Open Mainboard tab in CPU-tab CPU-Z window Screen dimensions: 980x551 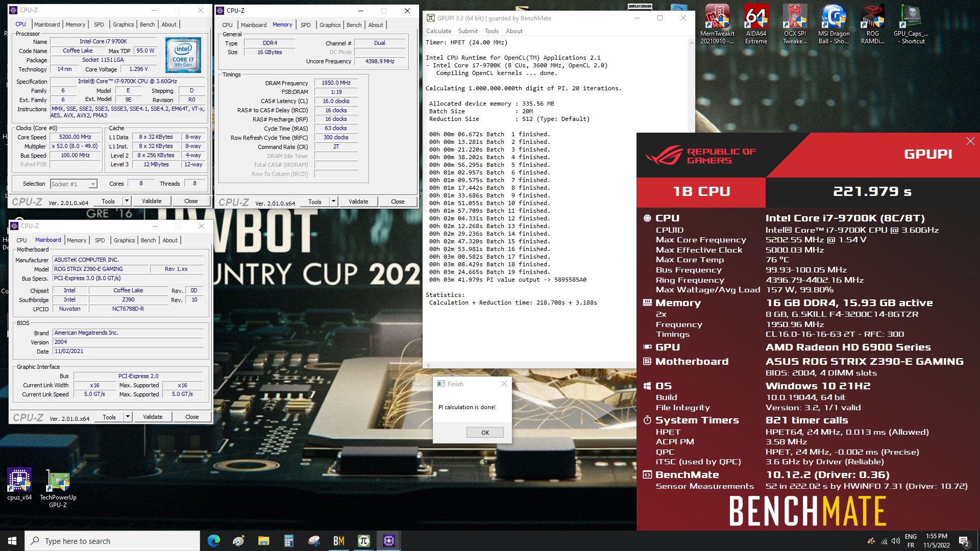[47, 24]
